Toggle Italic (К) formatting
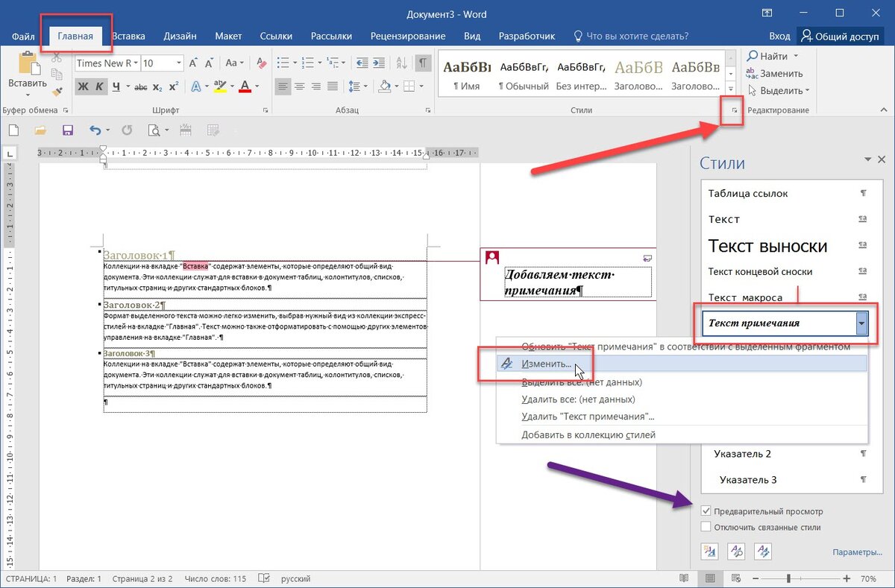The width and height of the screenshot is (895, 588). (x=99, y=87)
